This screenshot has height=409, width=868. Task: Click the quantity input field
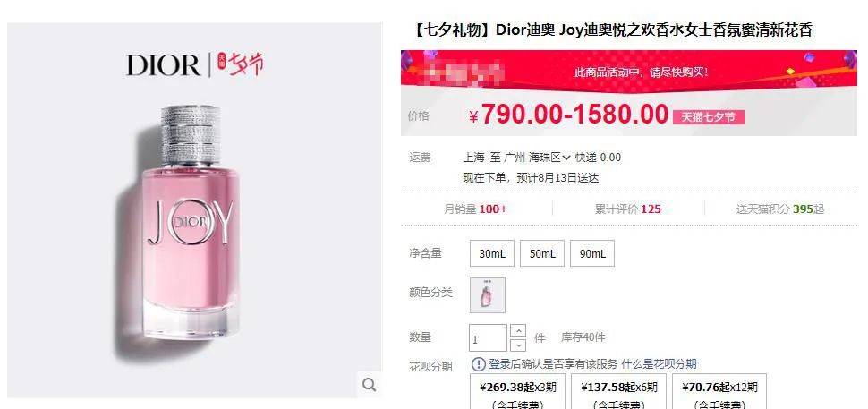488,338
